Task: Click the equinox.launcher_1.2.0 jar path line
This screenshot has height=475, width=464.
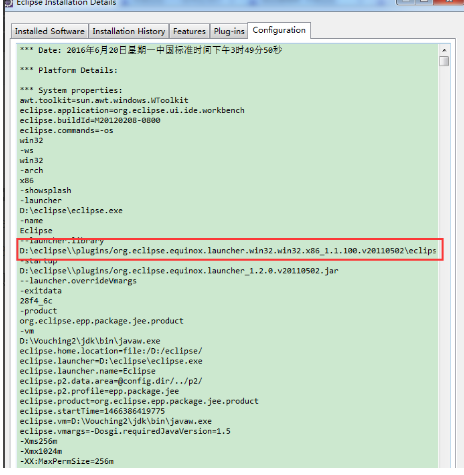Action: pyautogui.click(x=179, y=271)
